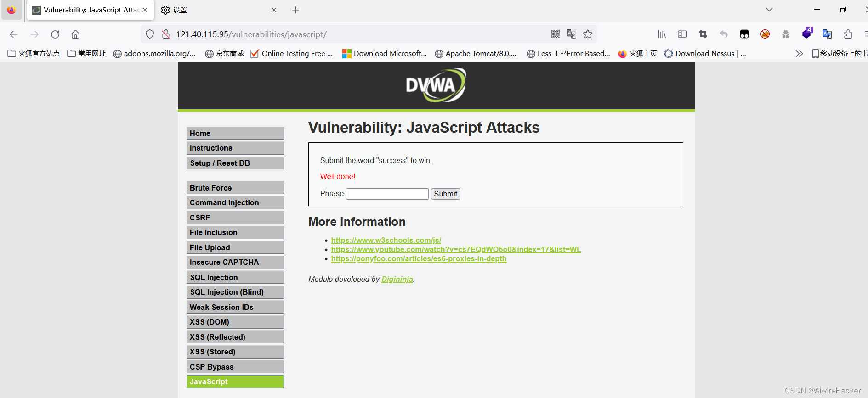This screenshot has height=398, width=868.
Task: Open the XSS (Reflected) module
Action: (235, 337)
